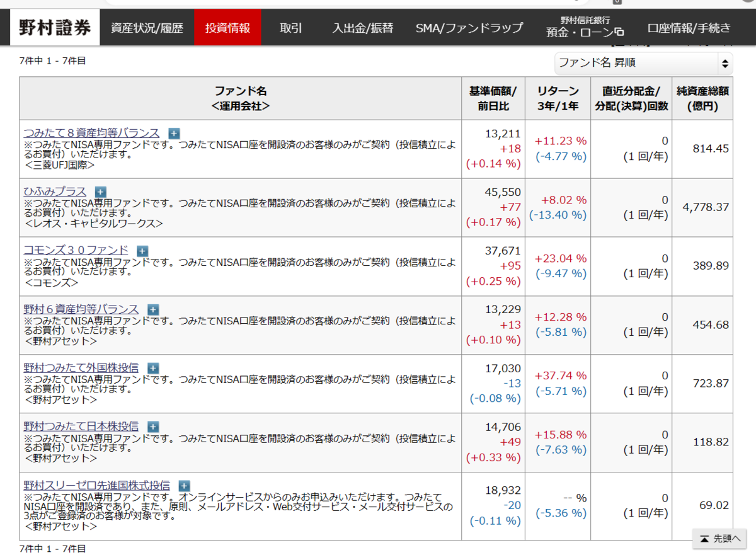
Task: Click net assets value 69.02
Action: pyautogui.click(x=714, y=505)
